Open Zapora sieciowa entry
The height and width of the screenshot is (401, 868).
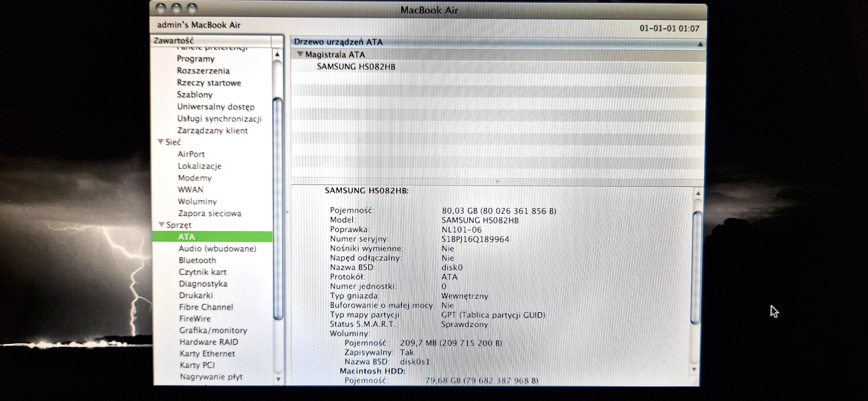(210, 213)
